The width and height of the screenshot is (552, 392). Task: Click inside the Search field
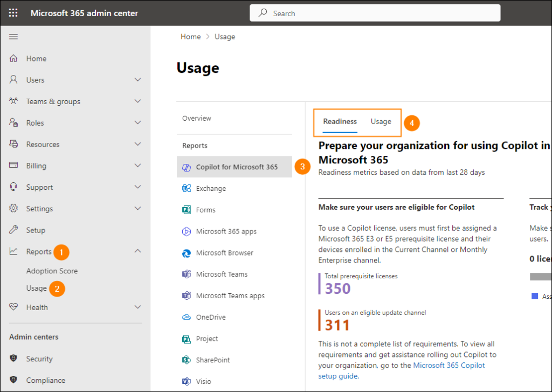(375, 12)
